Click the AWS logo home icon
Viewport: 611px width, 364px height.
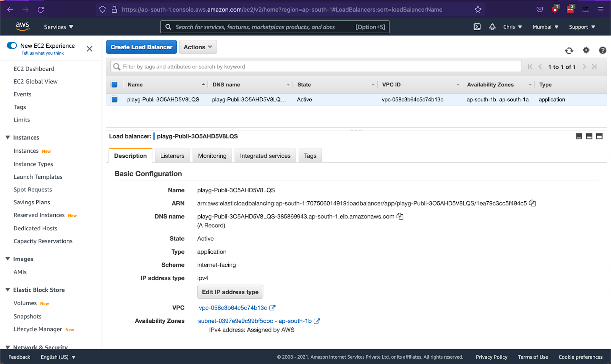(23, 26)
